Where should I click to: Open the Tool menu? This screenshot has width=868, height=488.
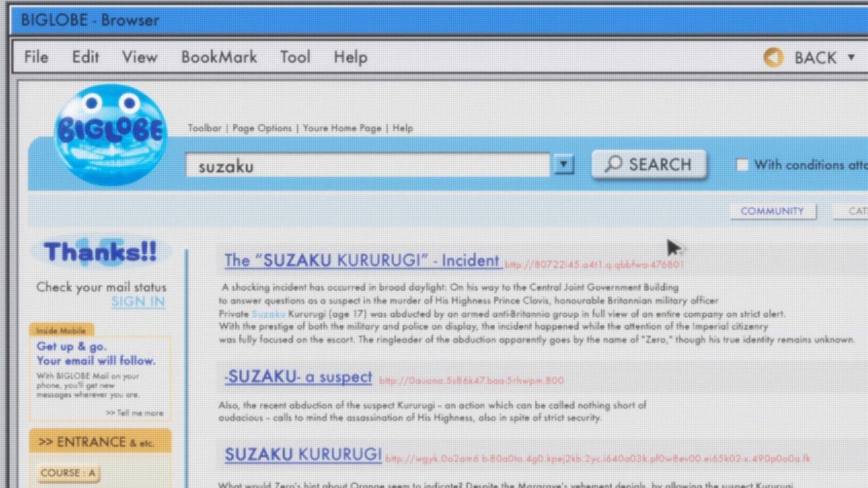(x=295, y=57)
